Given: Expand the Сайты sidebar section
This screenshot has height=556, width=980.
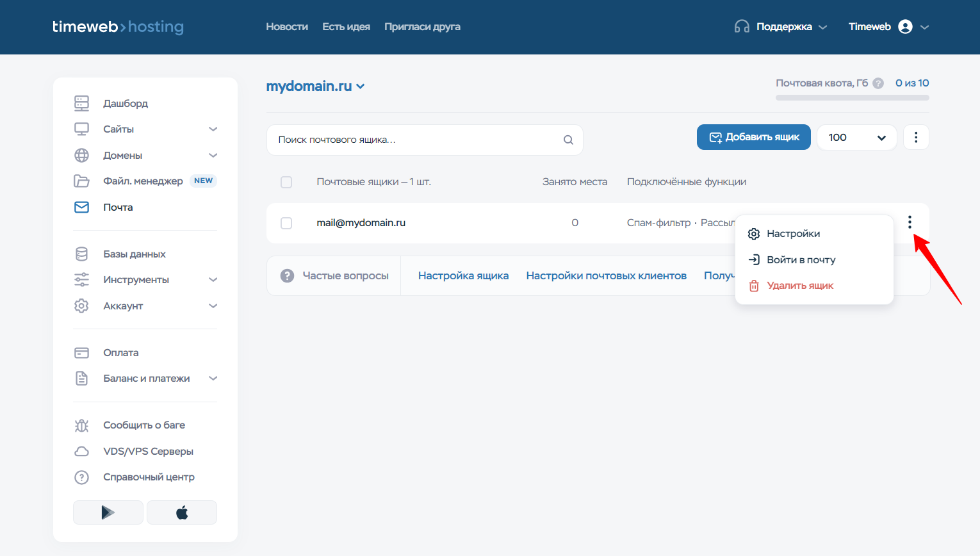Looking at the screenshot, I should [x=213, y=129].
